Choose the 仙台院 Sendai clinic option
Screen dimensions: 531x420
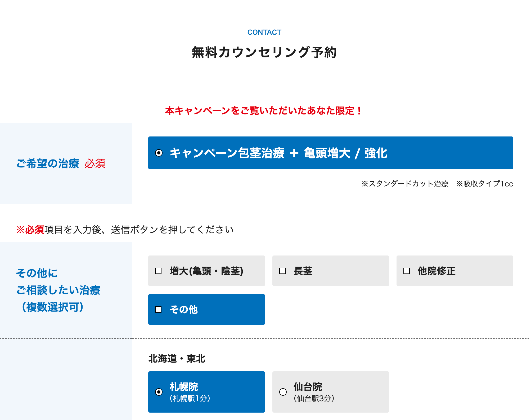283,392
